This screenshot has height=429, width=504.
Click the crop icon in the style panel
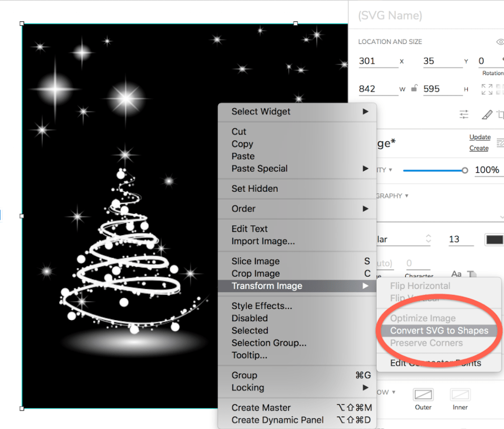(x=500, y=115)
